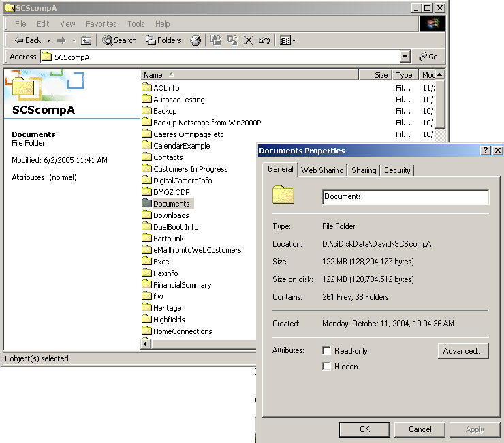Click the Back navigation button
This screenshot has height=443, width=504.
(x=27, y=40)
